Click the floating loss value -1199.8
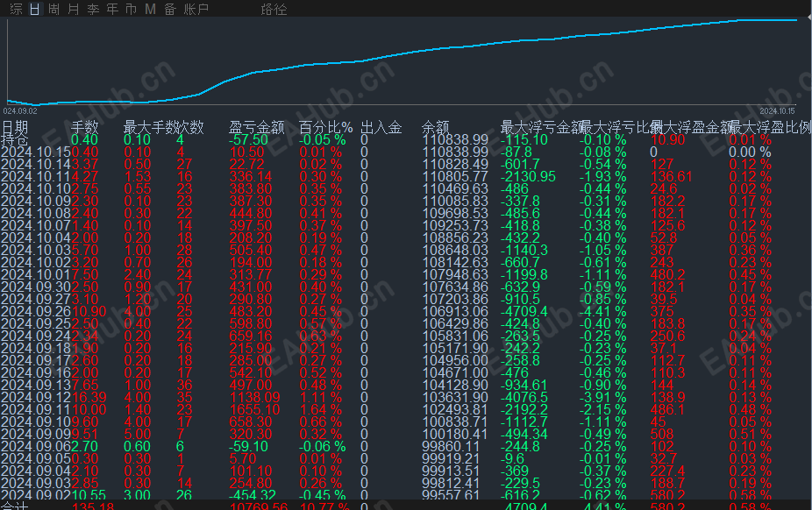Viewport: 812px width, 510px height. [x=524, y=274]
